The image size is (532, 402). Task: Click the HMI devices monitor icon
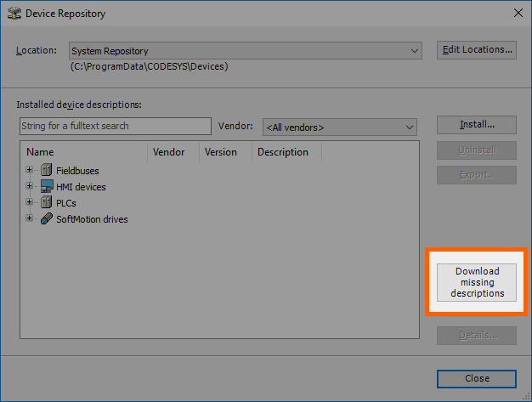(x=46, y=187)
